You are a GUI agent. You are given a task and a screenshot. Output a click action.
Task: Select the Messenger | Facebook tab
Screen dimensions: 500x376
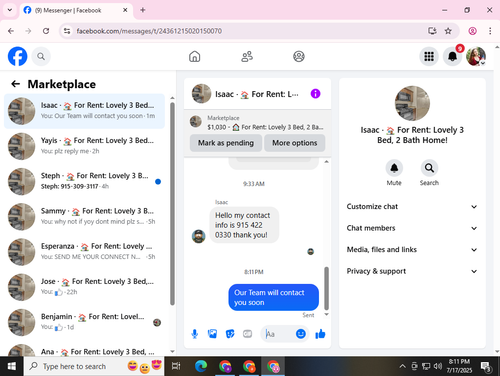[x=76, y=10]
